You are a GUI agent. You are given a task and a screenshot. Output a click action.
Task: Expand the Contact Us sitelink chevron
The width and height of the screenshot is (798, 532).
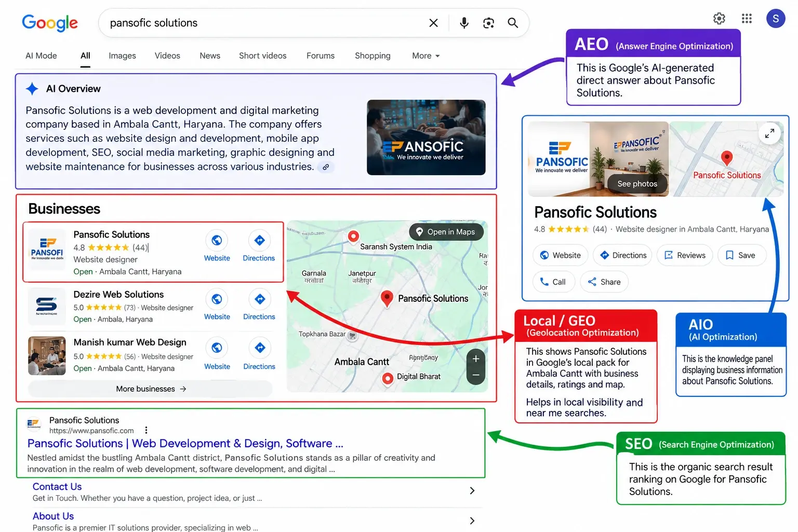click(x=472, y=490)
